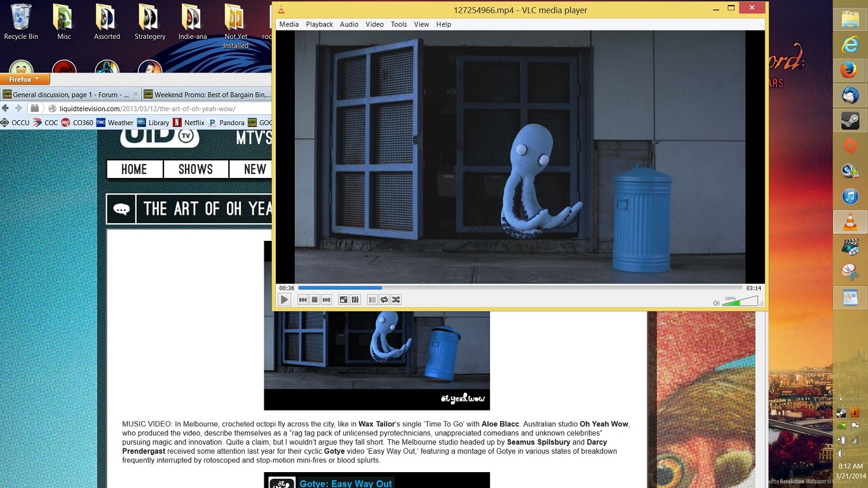
Task: Switch to Firefox via taskbar icon
Action: [850, 71]
